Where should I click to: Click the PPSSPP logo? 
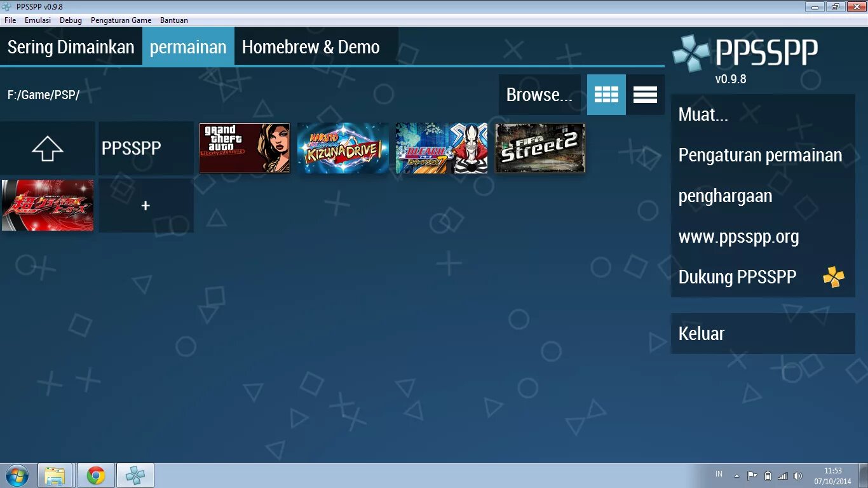pos(745,52)
